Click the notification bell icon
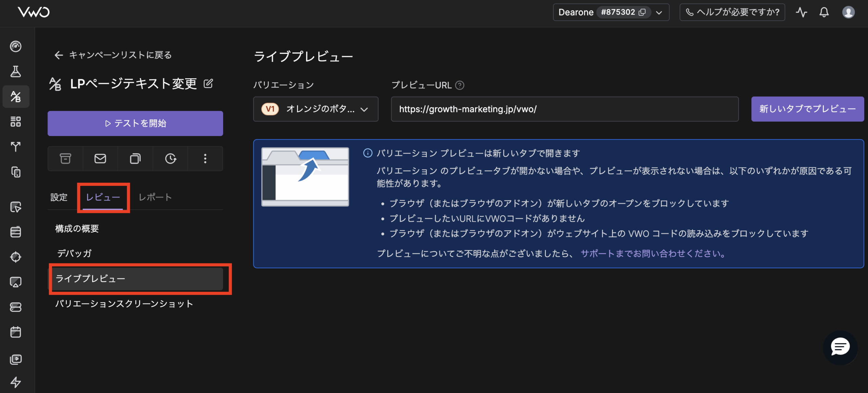The image size is (868, 393). (x=824, y=12)
